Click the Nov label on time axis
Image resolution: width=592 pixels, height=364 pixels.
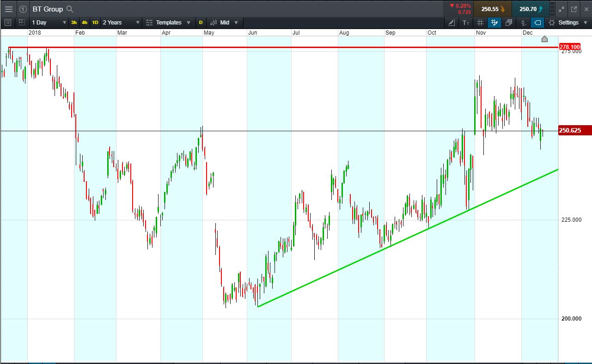(x=481, y=33)
